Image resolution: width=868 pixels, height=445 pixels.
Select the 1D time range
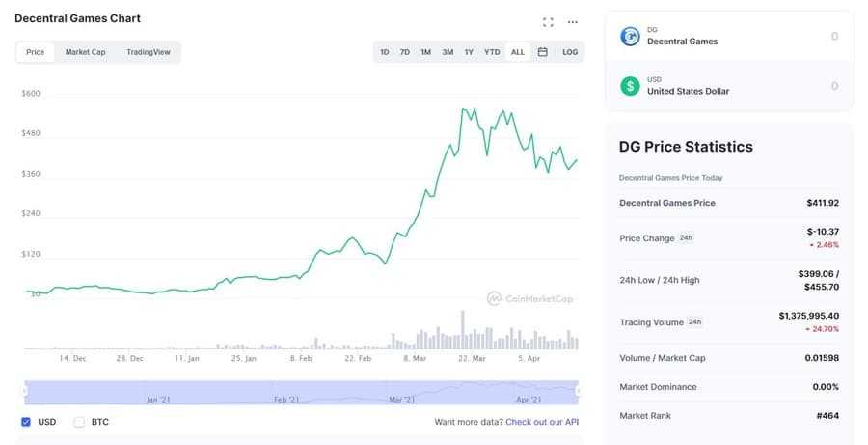pos(385,52)
